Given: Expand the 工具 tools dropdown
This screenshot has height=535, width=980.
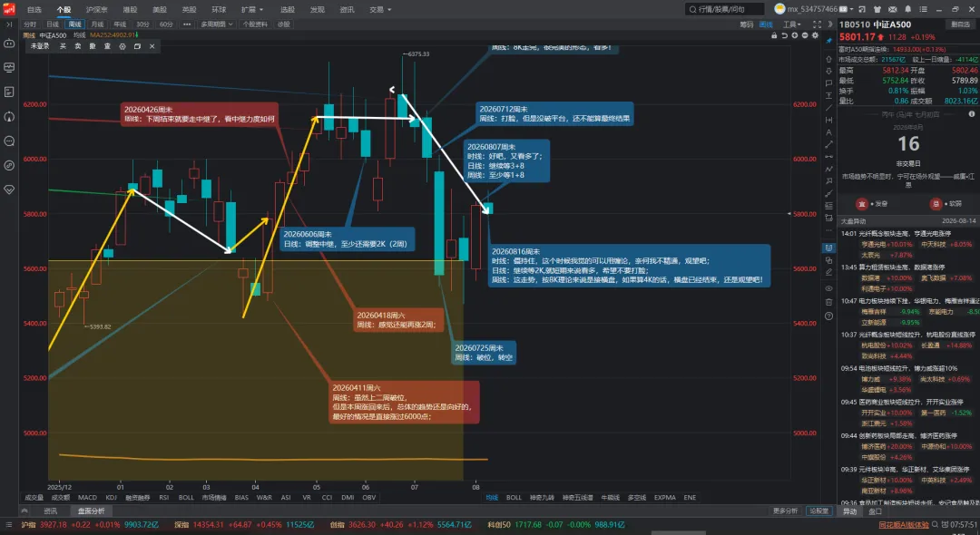Looking at the screenshot, I should point(792,24).
